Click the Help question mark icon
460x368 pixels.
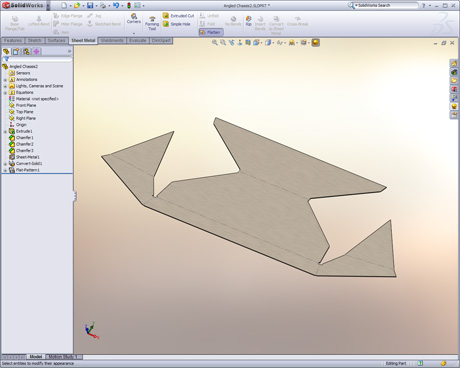(424, 6)
